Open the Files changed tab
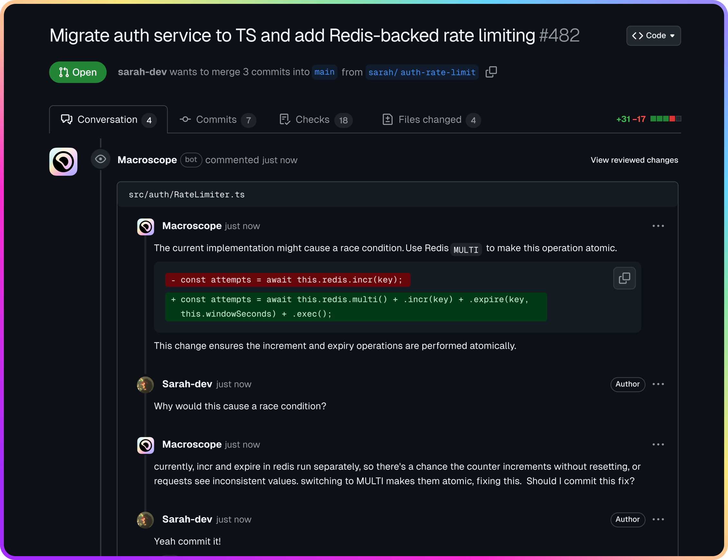This screenshot has height=560, width=728. pos(431,120)
